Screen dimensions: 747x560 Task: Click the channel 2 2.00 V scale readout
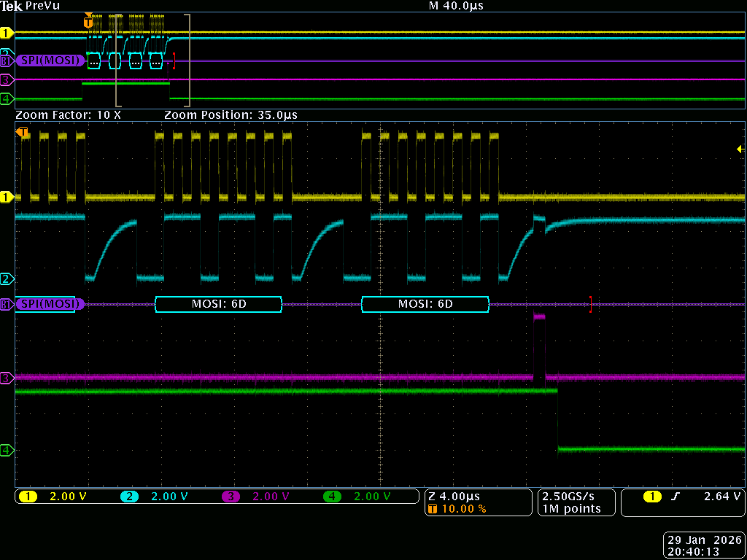(169, 497)
